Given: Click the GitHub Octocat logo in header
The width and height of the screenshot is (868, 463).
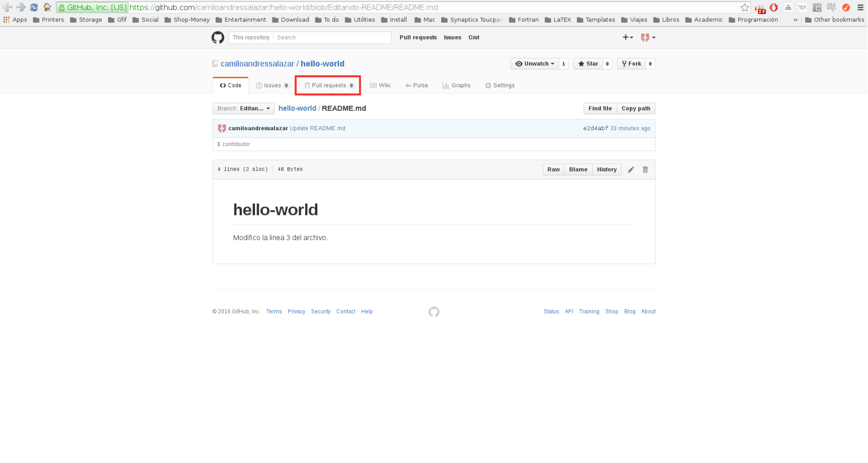Looking at the screenshot, I should click(218, 38).
